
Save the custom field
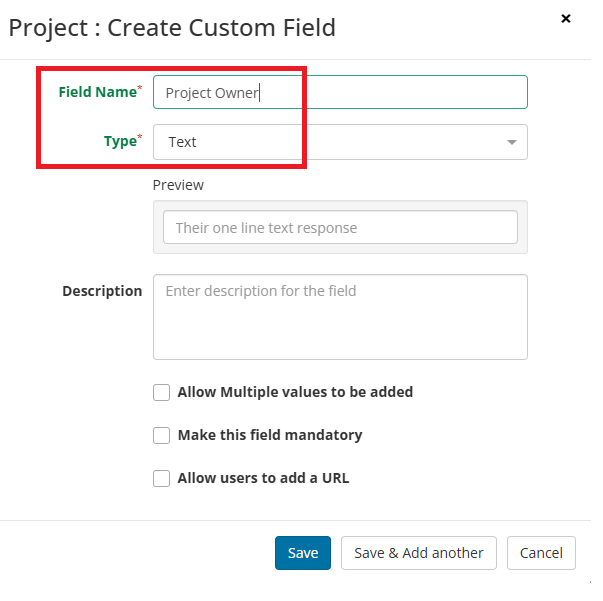point(303,553)
